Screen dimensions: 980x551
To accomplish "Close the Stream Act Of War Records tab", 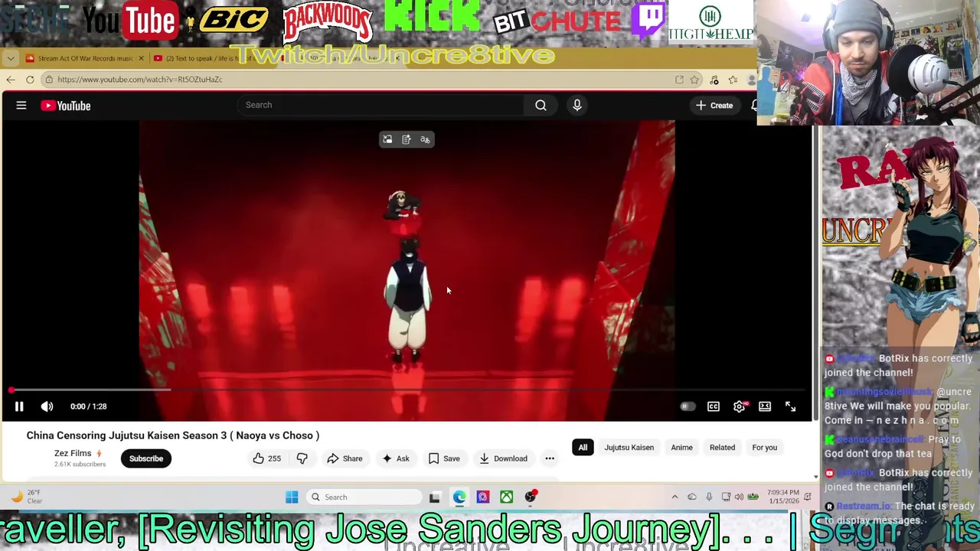I will coord(141,58).
